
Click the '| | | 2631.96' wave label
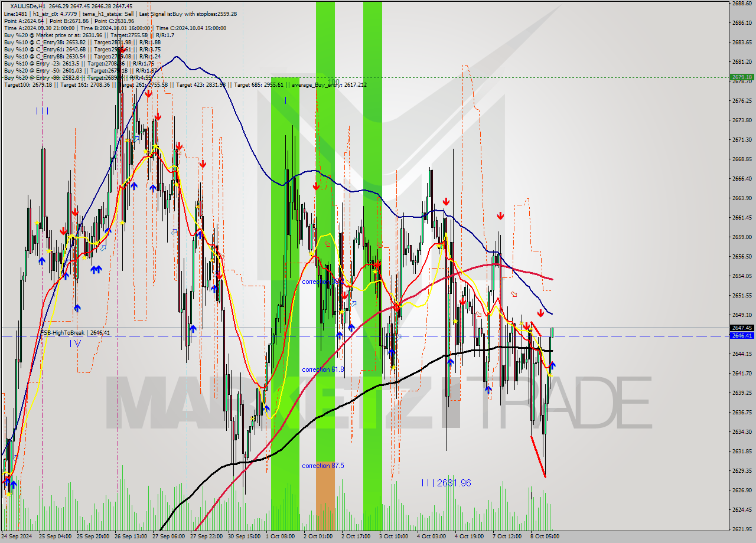tap(447, 483)
